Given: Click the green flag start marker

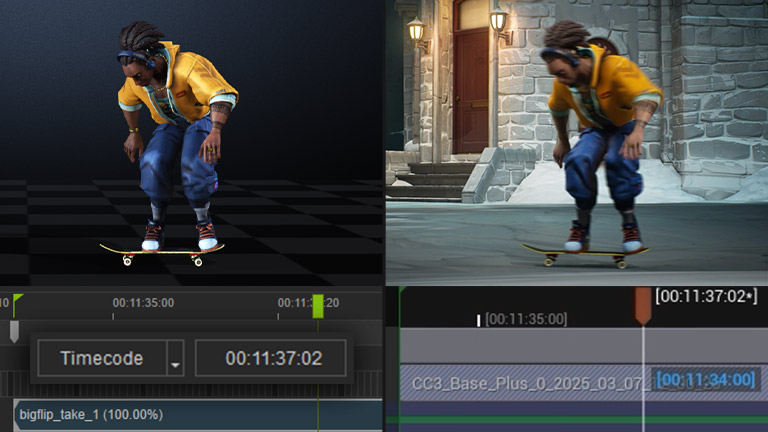Looking at the screenshot, I should pos(18,300).
